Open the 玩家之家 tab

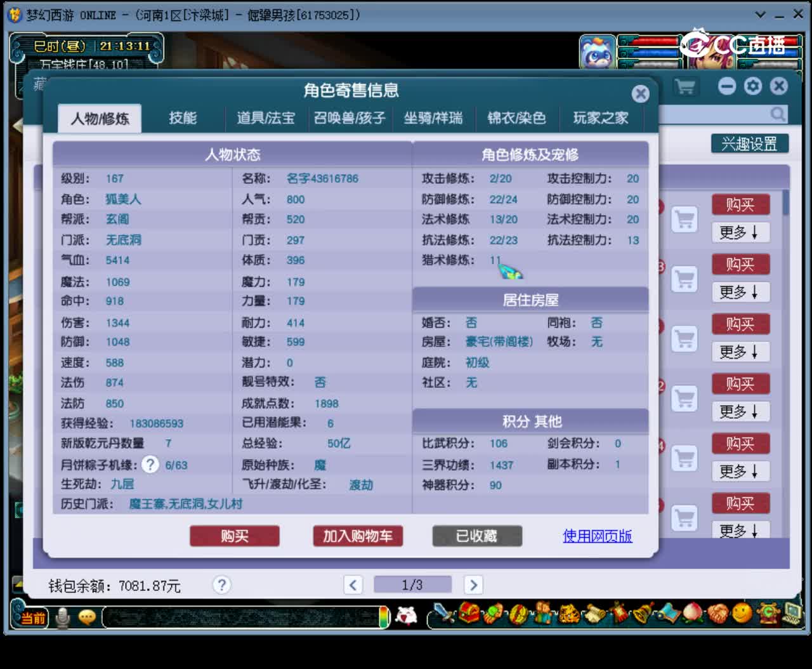600,118
